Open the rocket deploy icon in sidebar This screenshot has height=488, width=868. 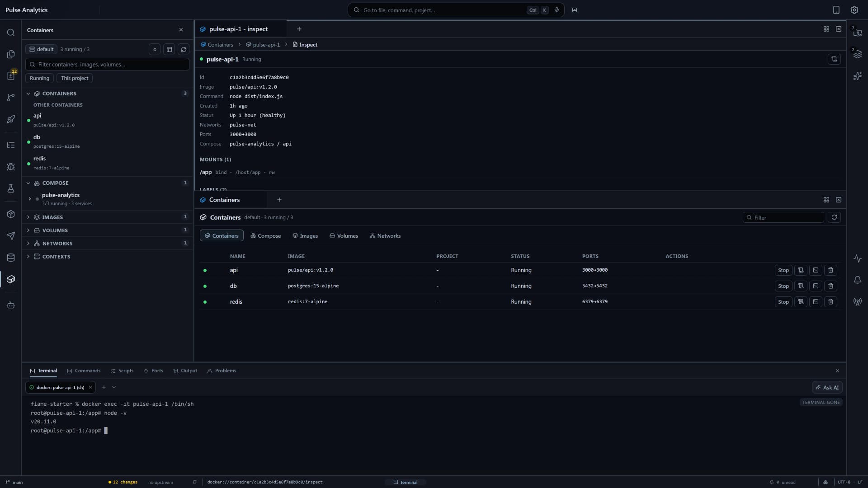[11, 119]
